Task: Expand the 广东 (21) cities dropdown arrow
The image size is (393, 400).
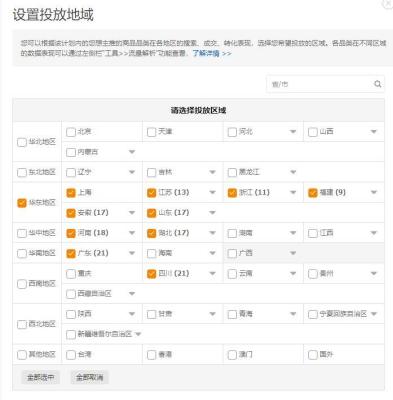Action: pyautogui.click(x=132, y=253)
